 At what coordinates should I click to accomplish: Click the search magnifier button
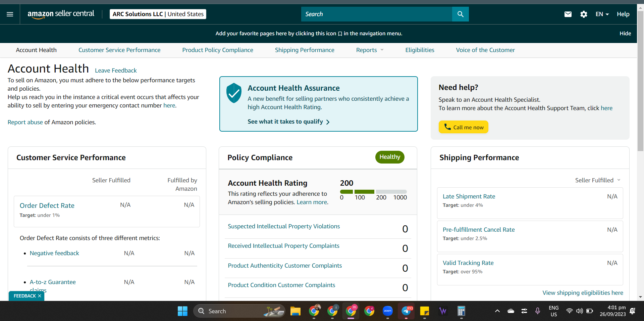point(460,14)
